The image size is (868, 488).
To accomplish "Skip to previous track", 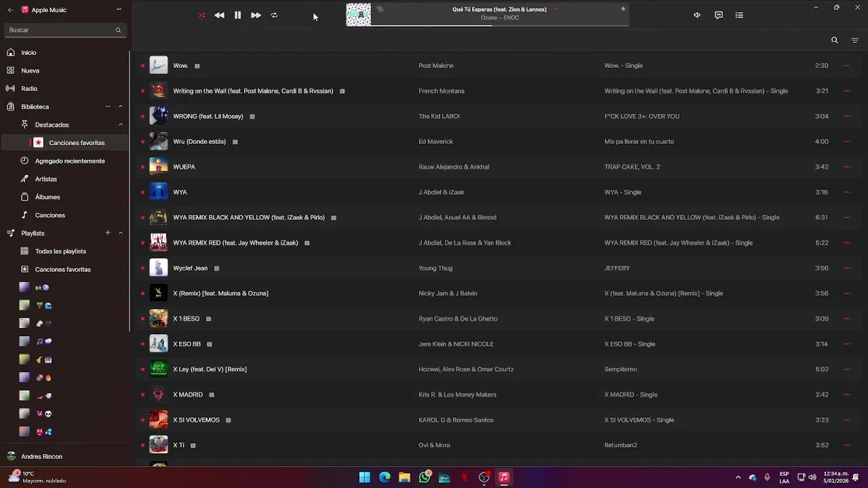I will (x=219, y=15).
